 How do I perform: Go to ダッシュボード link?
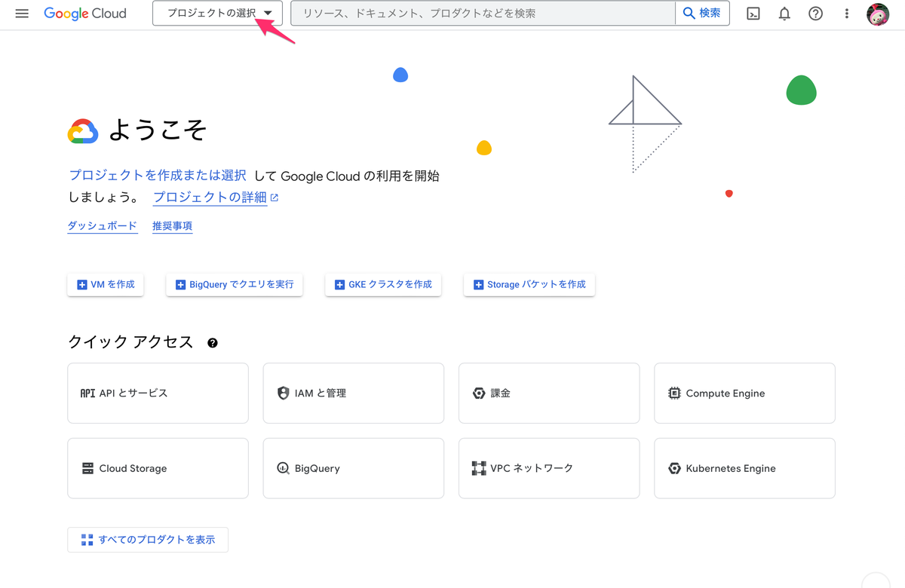coord(103,225)
